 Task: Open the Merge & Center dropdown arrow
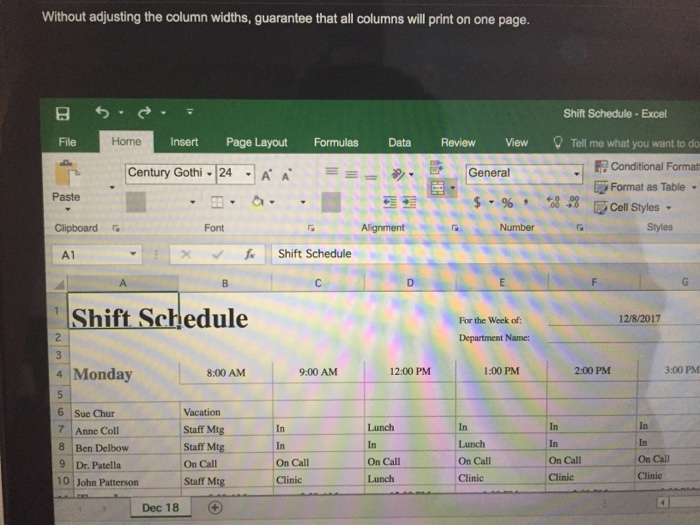click(x=452, y=188)
